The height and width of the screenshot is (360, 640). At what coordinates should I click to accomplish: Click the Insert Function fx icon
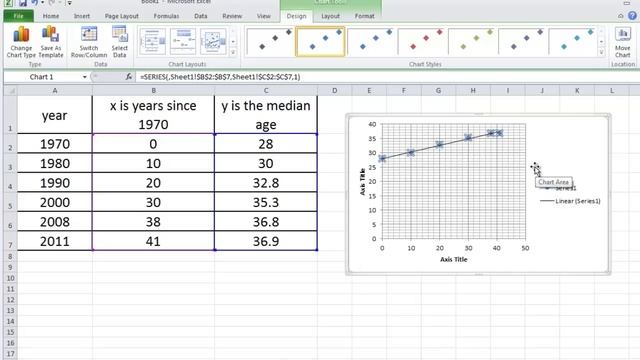coord(129,77)
